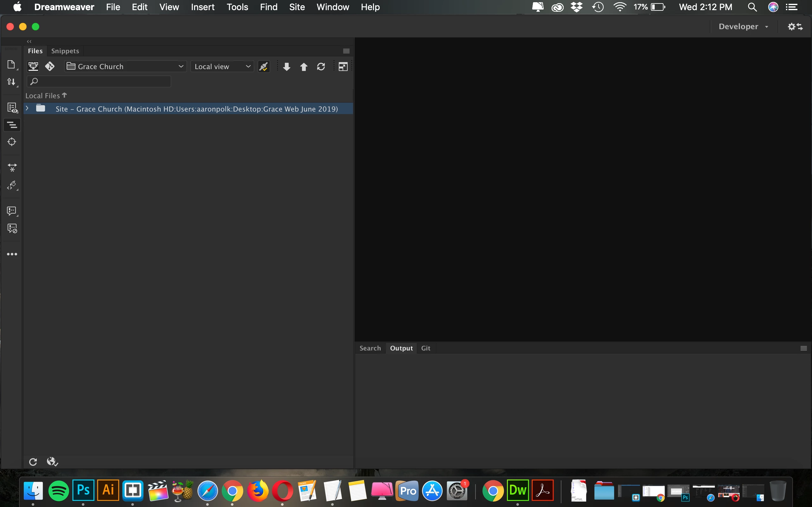Expand the Site - Grace Church folder
This screenshot has width=812, height=507.
tap(28, 108)
